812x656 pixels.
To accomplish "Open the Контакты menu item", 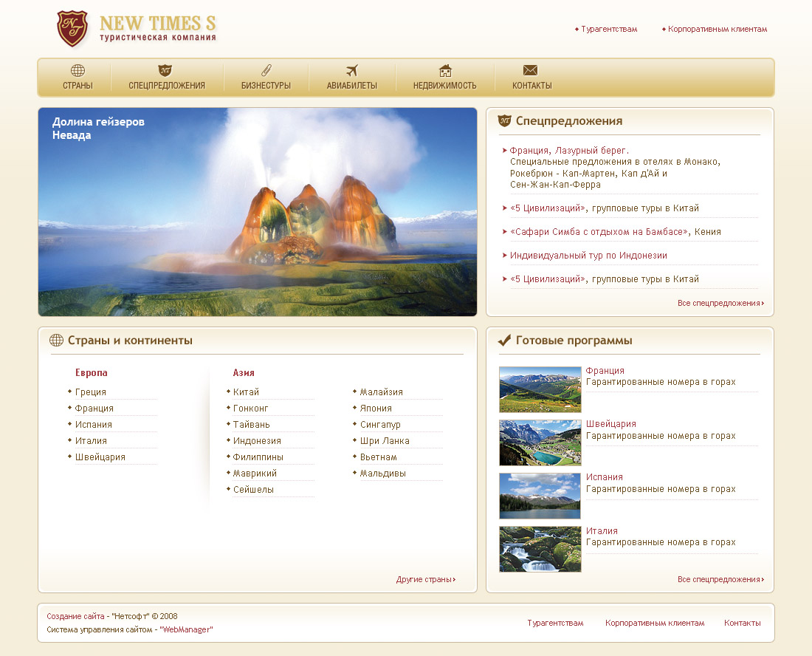I will click(531, 86).
